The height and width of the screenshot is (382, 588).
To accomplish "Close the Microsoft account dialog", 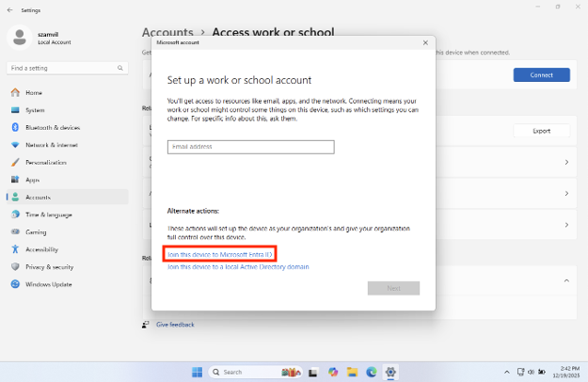I will click(x=425, y=42).
